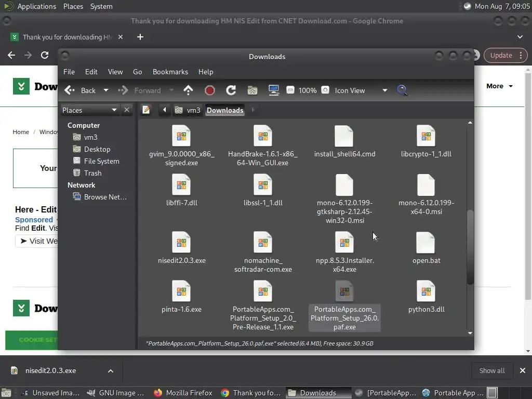Reload the Downloads folder view

pos(231,90)
